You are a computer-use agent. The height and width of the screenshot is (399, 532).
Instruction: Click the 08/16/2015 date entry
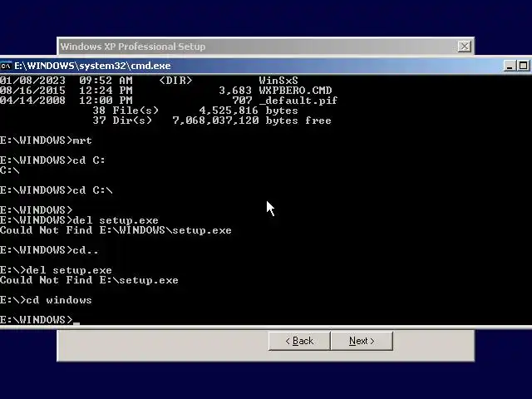tap(32, 91)
